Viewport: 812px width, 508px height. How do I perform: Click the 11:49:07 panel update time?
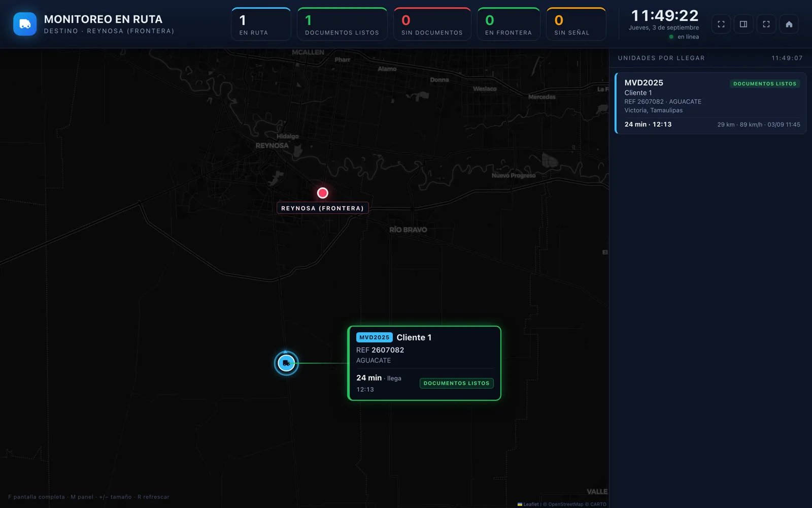[x=787, y=58]
